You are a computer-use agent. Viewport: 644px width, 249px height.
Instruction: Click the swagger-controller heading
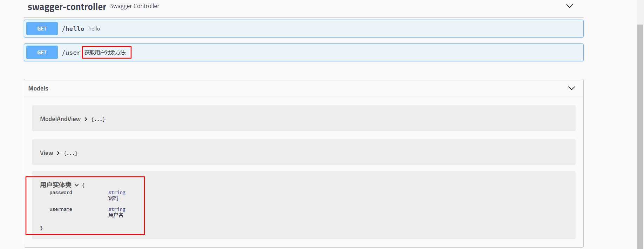coord(67,7)
